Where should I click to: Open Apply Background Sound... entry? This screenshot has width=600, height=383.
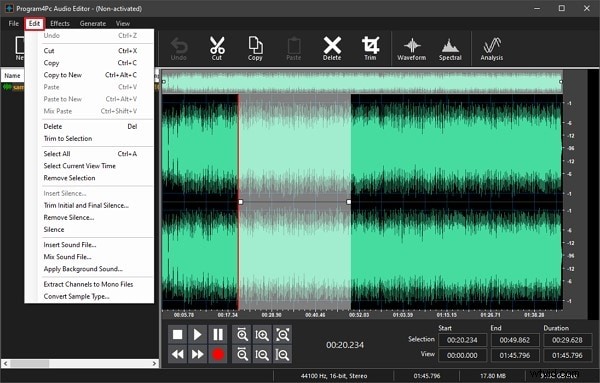(x=89, y=269)
